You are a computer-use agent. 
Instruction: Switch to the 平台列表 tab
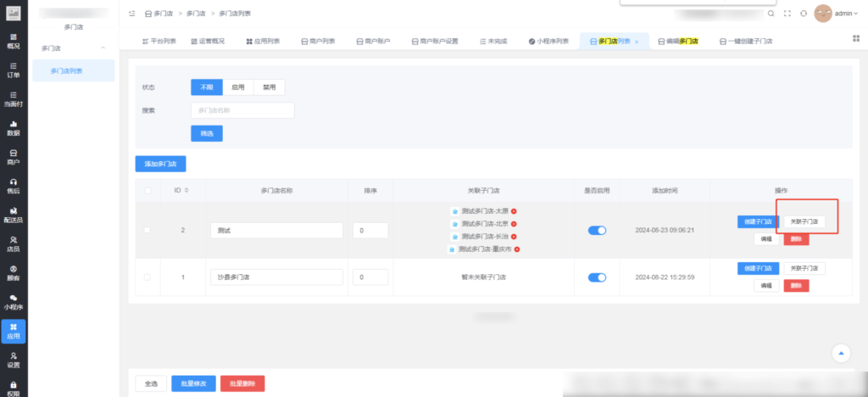tap(159, 42)
